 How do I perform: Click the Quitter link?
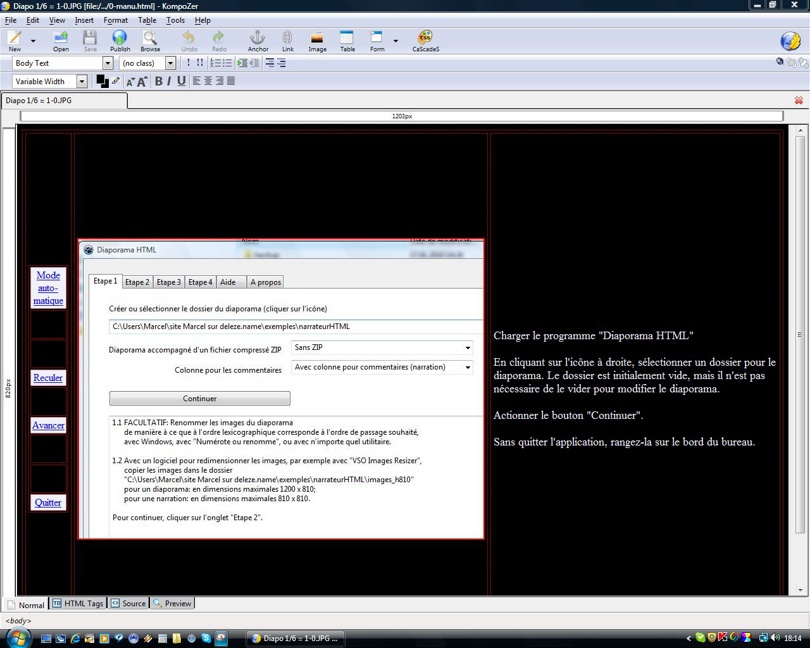pos(48,502)
